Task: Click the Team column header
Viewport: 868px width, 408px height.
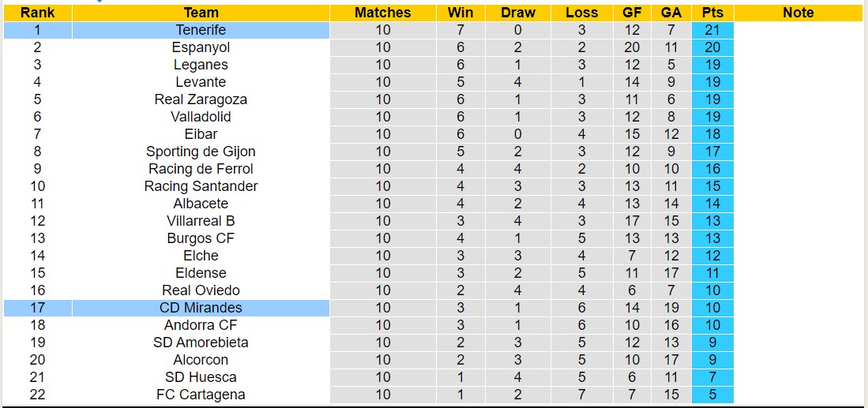Action: [x=201, y=13]
